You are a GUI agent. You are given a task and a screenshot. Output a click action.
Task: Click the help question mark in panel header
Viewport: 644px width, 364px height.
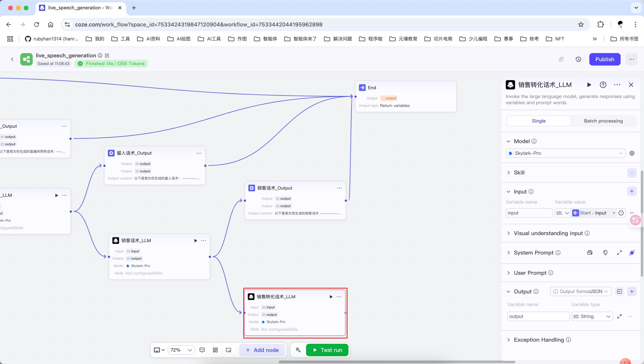pos(603,85)
